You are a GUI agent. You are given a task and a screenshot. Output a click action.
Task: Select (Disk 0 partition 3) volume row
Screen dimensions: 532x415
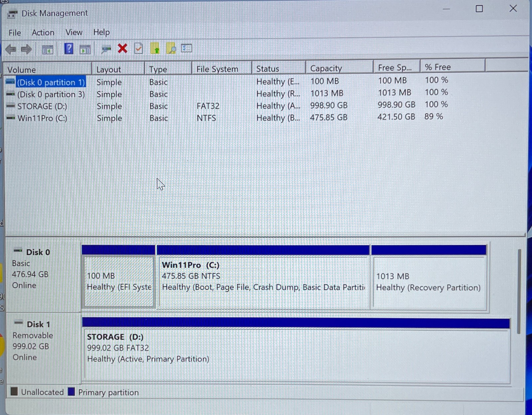tap(51, 95)
